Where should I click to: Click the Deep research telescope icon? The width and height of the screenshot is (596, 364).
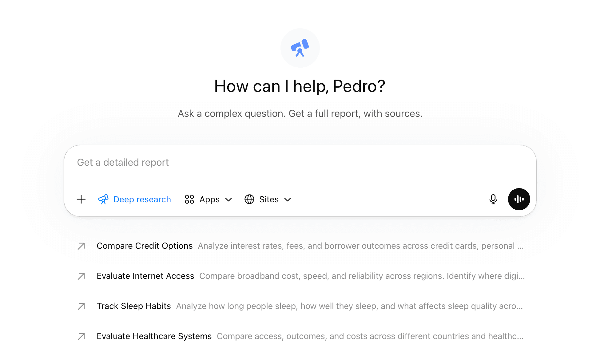point(103,199)
